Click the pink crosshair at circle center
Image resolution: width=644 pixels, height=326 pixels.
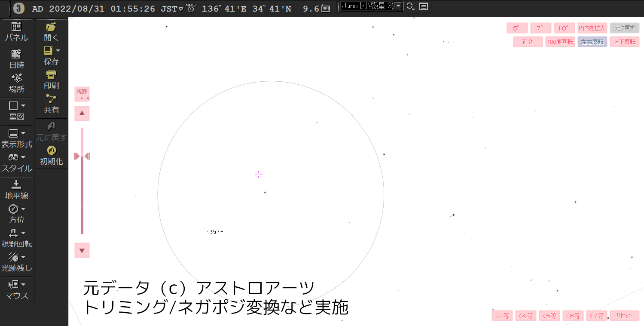pos(259,174)
